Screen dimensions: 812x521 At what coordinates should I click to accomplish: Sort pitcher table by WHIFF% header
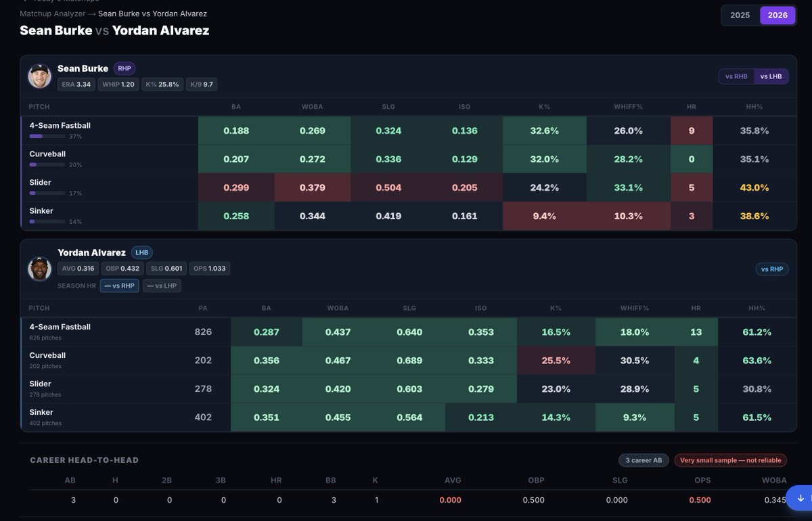click(x=628, y=107)
